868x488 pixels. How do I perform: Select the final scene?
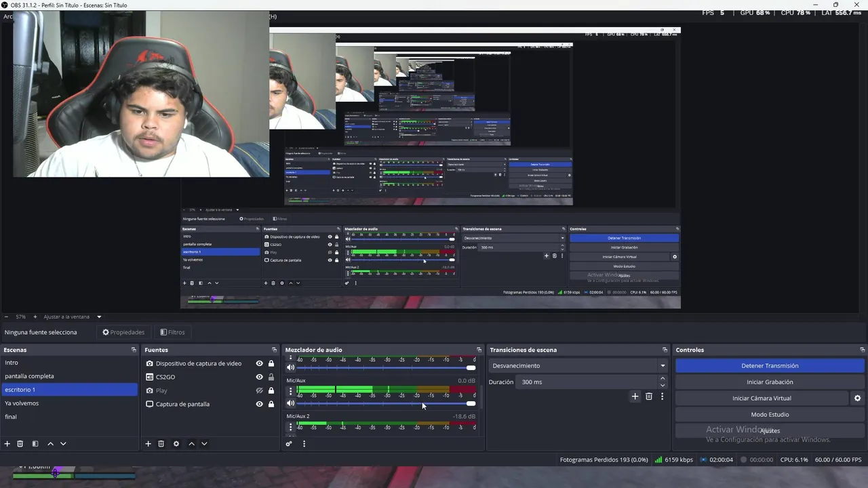click(x=69, y=417)
